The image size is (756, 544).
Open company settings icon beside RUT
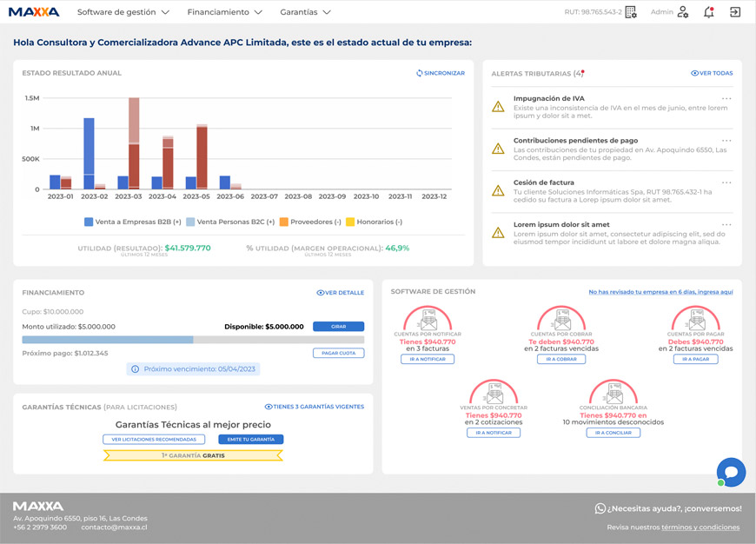click(x=631, y=12)
